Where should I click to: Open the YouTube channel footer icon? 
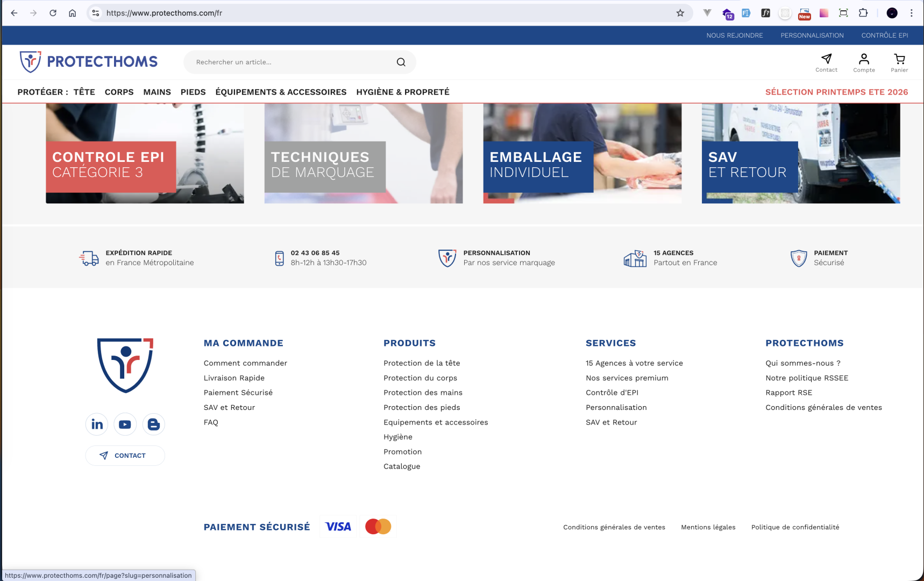point(125,424)
